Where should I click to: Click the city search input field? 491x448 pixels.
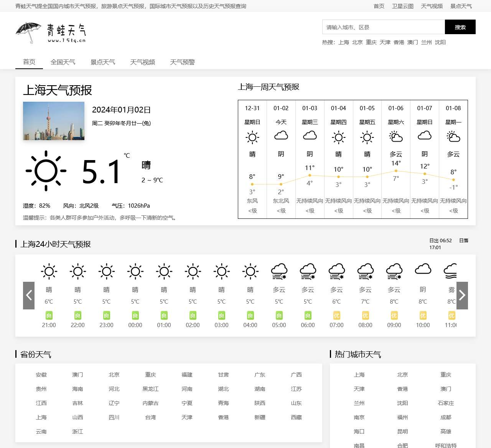click(383, 27)
